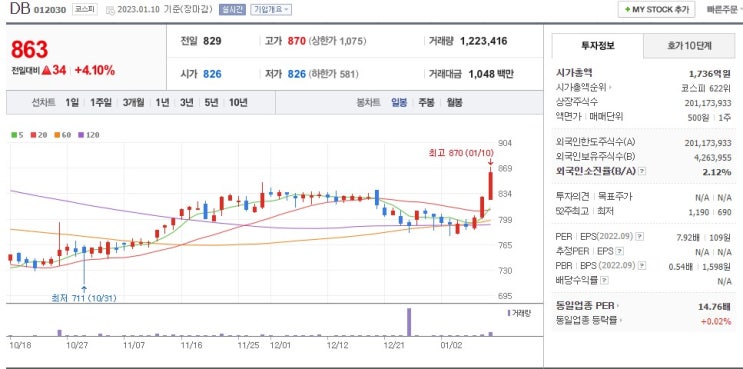This screenshot has width=743, height=369.
Task: Click the 시가총액순위 link
Action: 581,87
